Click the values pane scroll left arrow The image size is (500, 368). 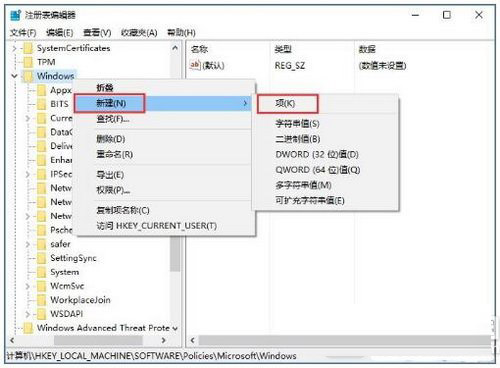(x=192, y=340)
